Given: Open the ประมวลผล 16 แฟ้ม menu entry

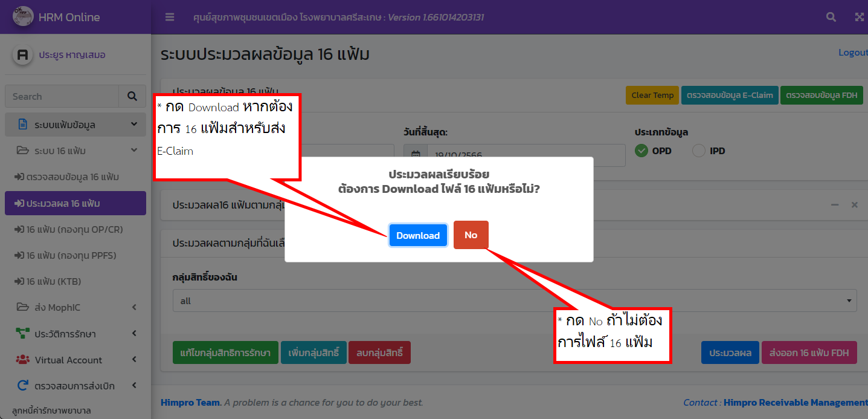Looking at the screenshot, I should click(75, 203).
